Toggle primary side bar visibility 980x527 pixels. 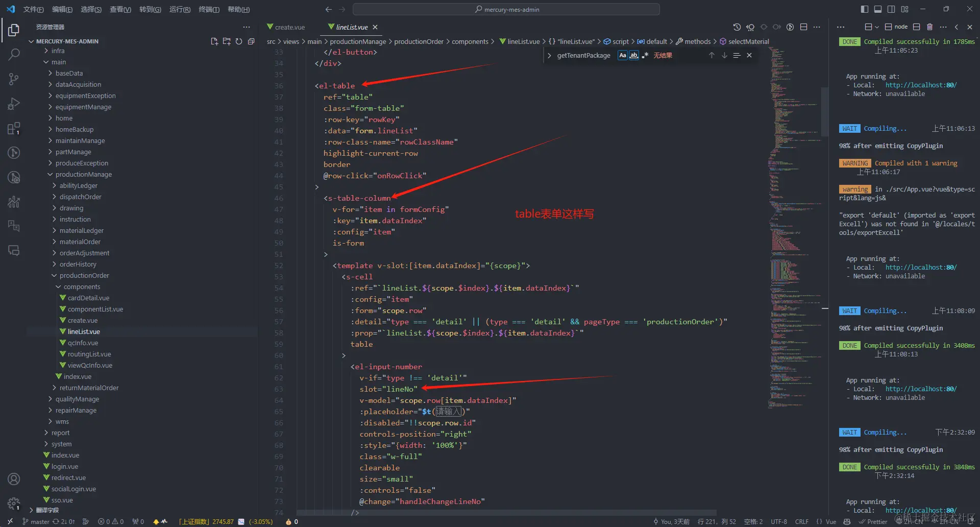tap(864, 9)
